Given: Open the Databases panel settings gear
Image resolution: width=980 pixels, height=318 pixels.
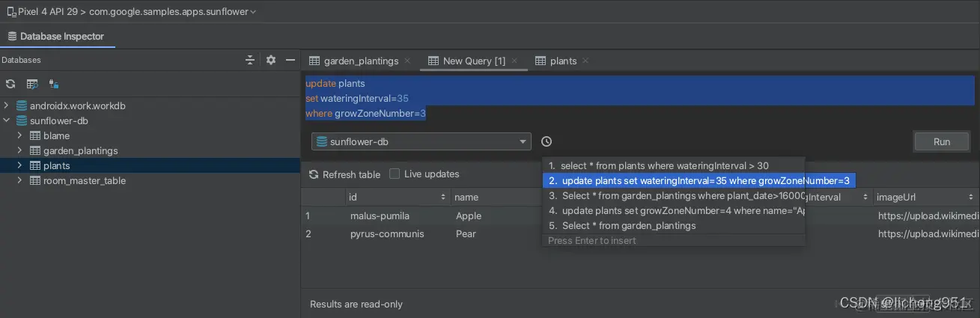Looking at the screenshot, I should coord(271,60).
